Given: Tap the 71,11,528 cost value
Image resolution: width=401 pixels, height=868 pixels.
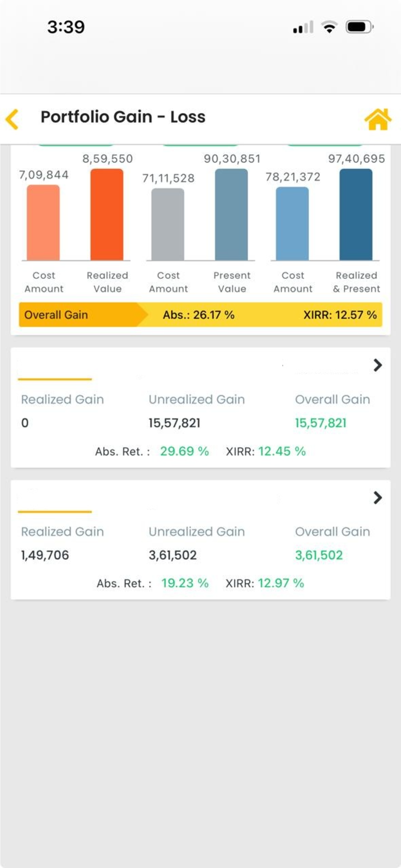Looking at the screenshot, I should [x=168, y=178].
